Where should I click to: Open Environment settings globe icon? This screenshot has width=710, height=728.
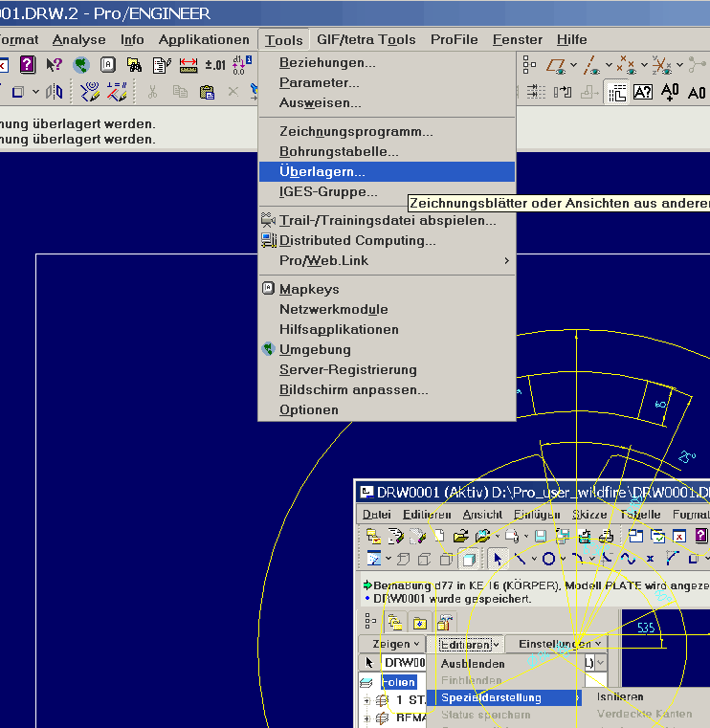tap(81, 65)
